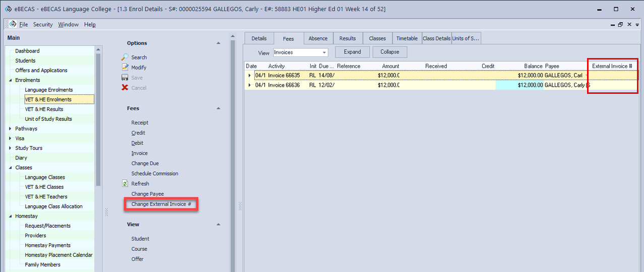Open the View Invoices dropdown
Screen dimensions: 644x272
coord(324,52)
